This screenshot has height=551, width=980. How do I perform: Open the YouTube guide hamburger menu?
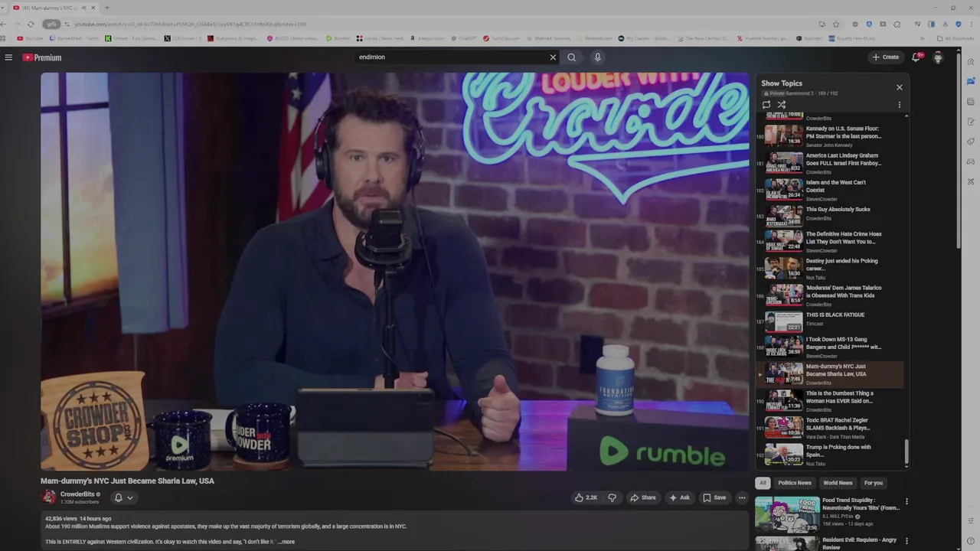click(x=8, y=57)
